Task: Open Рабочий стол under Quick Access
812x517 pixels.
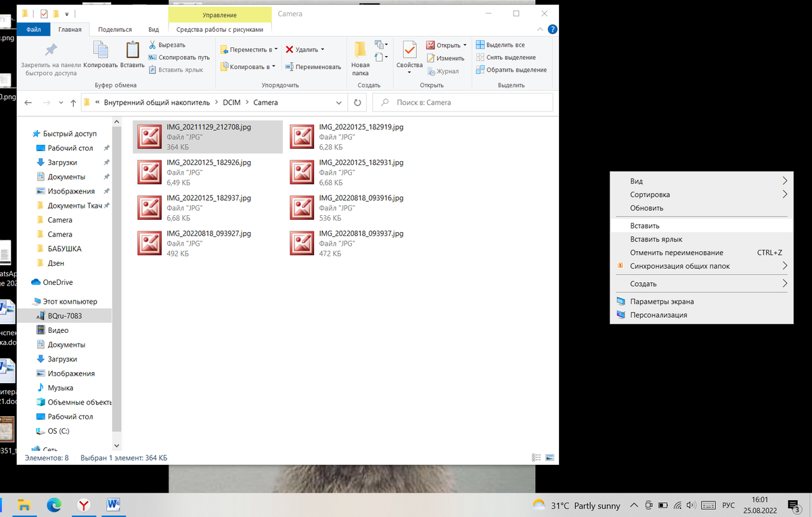Action: point(70,148)
